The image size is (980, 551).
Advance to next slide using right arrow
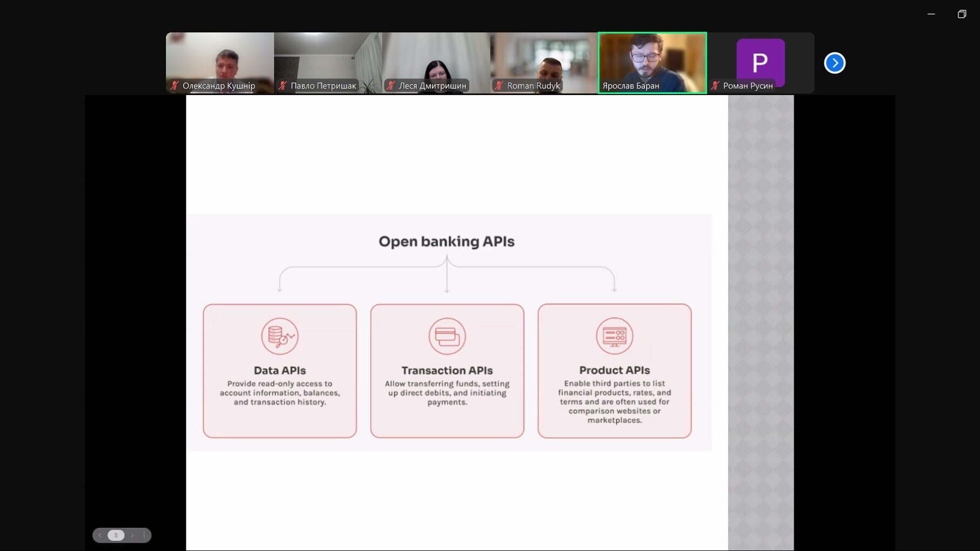click(x=132, y=535)
